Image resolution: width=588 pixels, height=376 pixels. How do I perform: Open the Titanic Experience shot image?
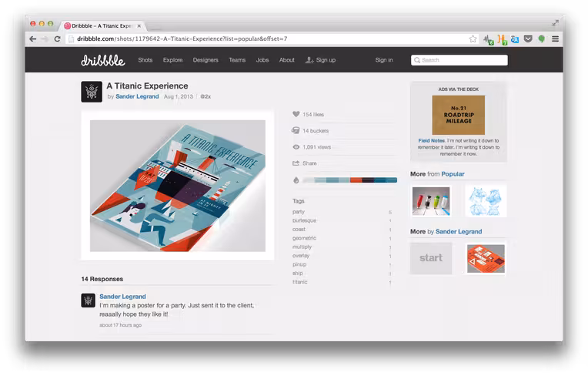(177, 186)
